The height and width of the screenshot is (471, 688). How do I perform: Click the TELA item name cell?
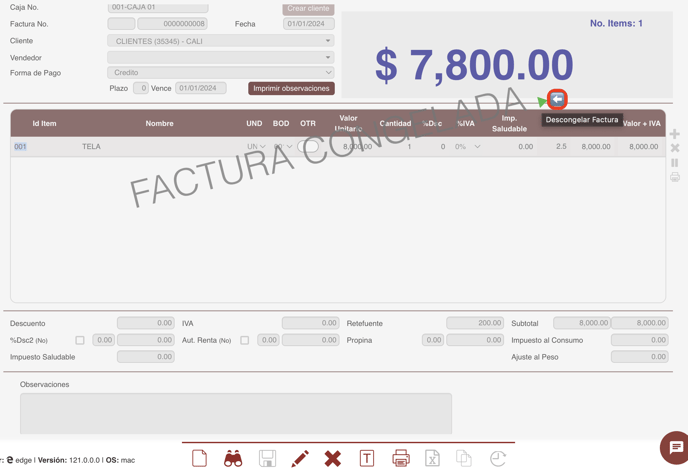pos(91,147)
